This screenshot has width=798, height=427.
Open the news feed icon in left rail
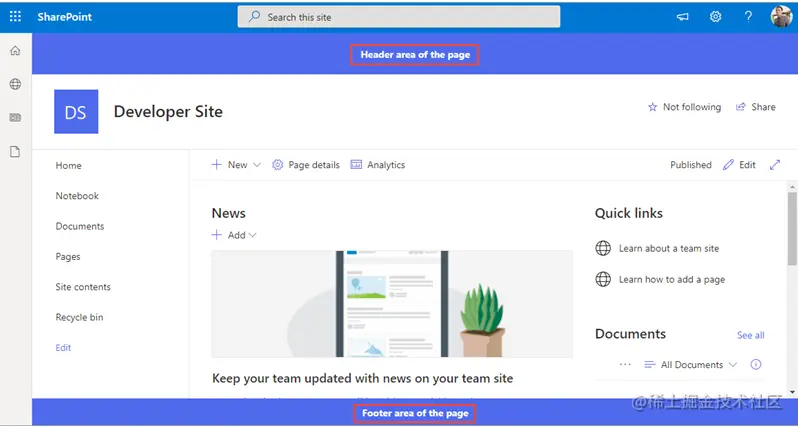click(x=15, y=118)
